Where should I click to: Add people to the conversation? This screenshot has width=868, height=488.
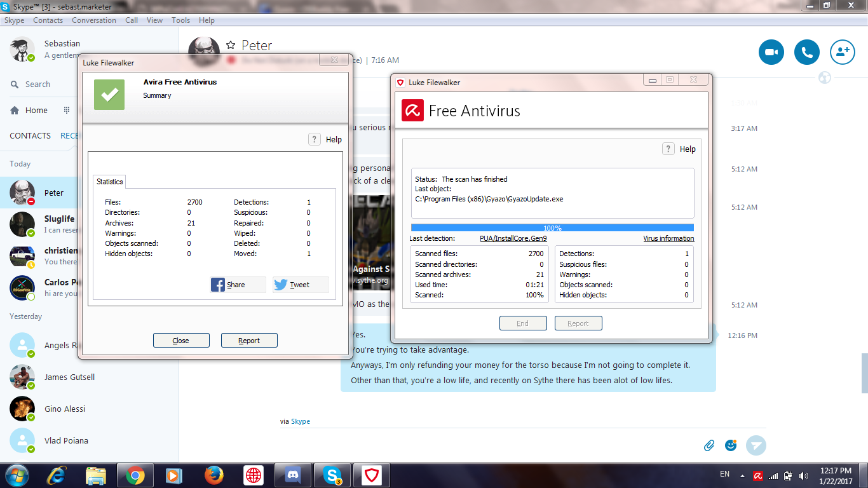coord(843,52)
